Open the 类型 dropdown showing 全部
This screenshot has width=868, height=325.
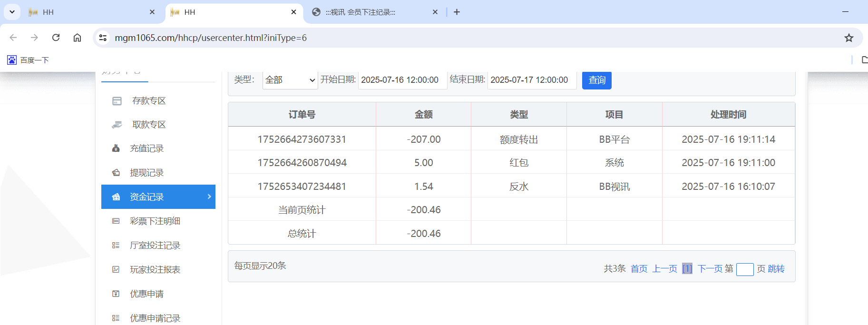click(290, 80)
